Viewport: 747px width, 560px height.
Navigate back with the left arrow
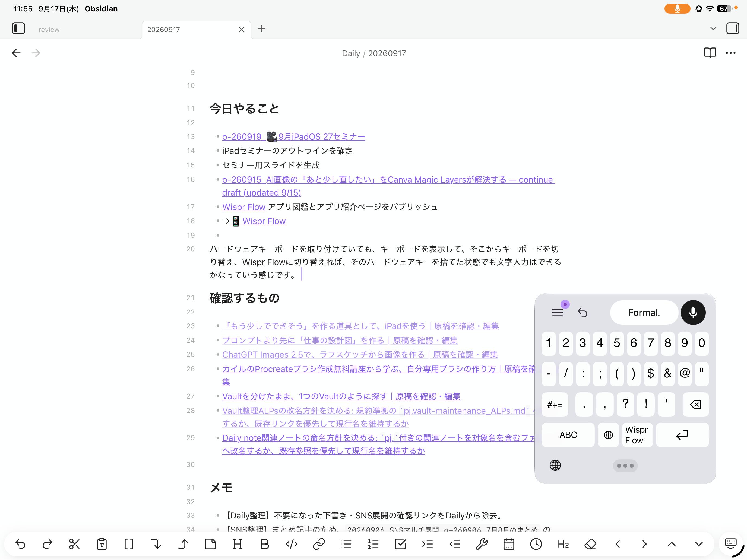[16, 53]
